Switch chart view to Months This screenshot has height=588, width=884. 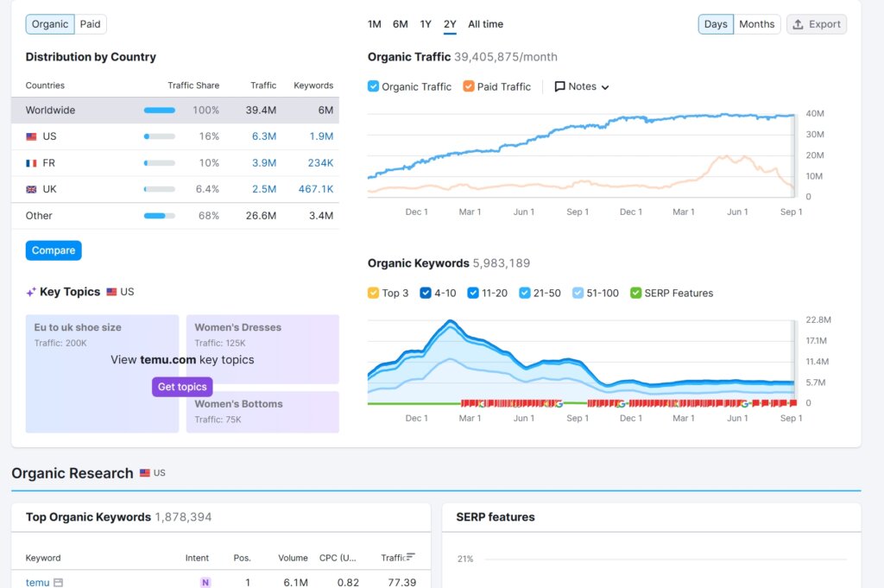[x=756, y=24]
